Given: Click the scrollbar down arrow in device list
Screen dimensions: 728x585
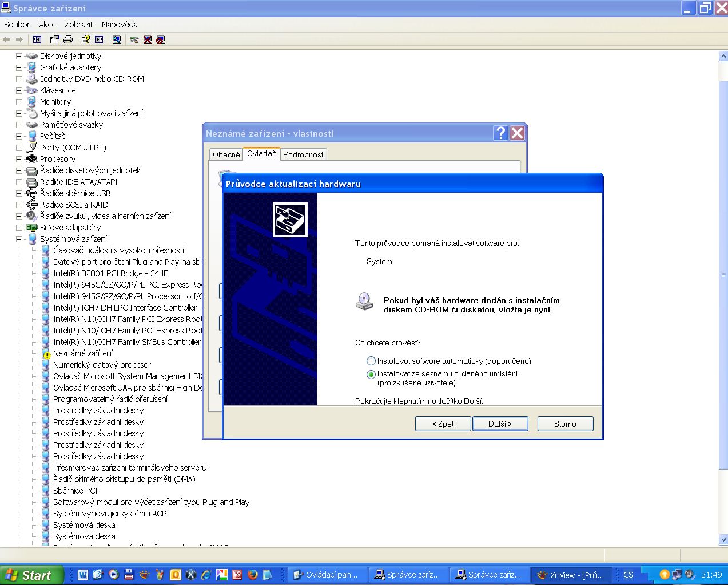Looking at the screenshot, I should (x=723, y=539).
